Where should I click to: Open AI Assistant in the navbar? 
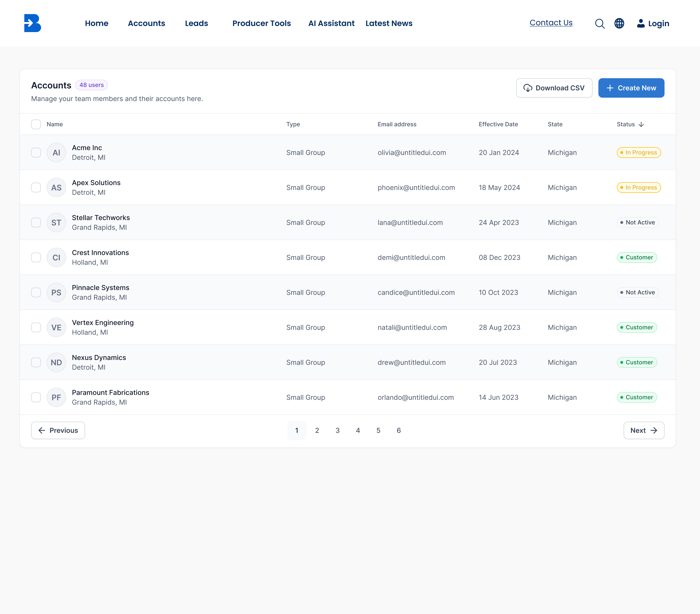click(331, 23)
